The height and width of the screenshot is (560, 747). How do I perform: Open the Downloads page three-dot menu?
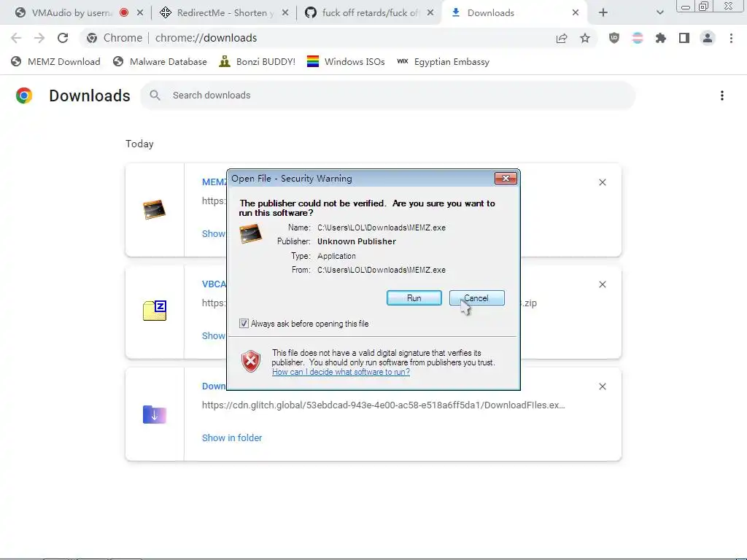click(722, 96)
